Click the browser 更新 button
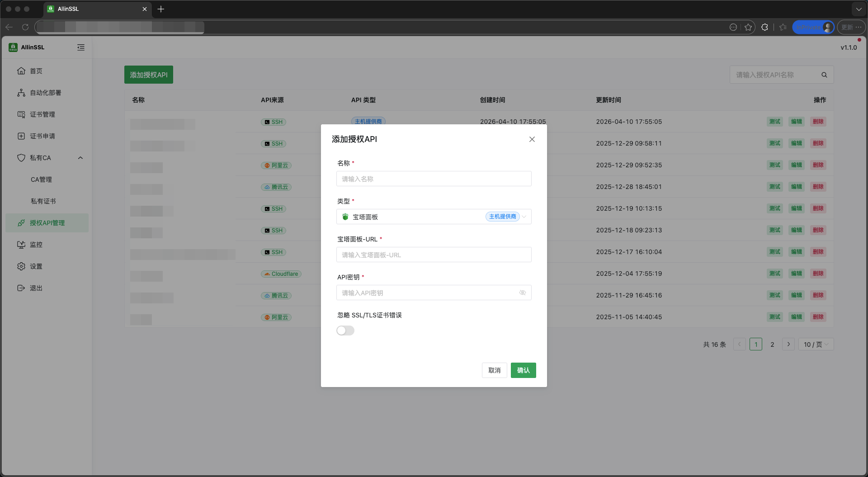Screen dimensions: 868x477 pyautogui.click(x=851, y=27)
